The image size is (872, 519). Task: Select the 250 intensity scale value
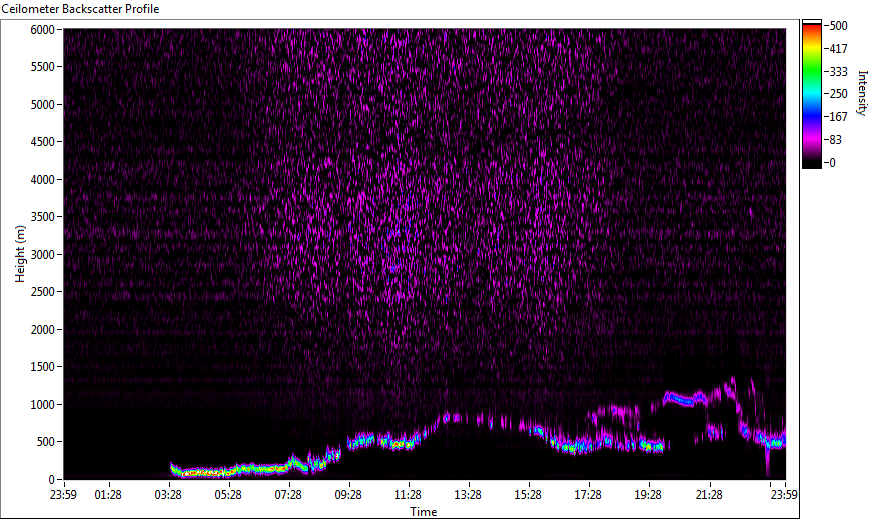pyautogui.click(x=839, y=94)
